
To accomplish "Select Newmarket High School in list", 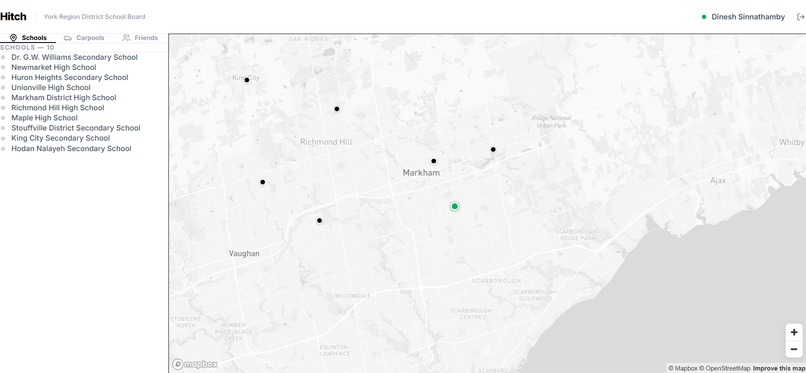I will pos(53,67).
